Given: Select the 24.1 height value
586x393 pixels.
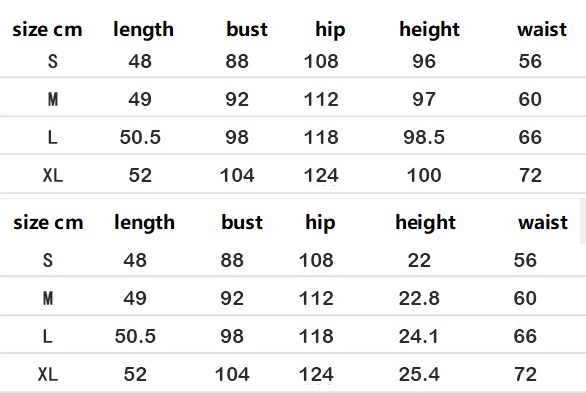Looking at the screenshot, I should [419, 336].
